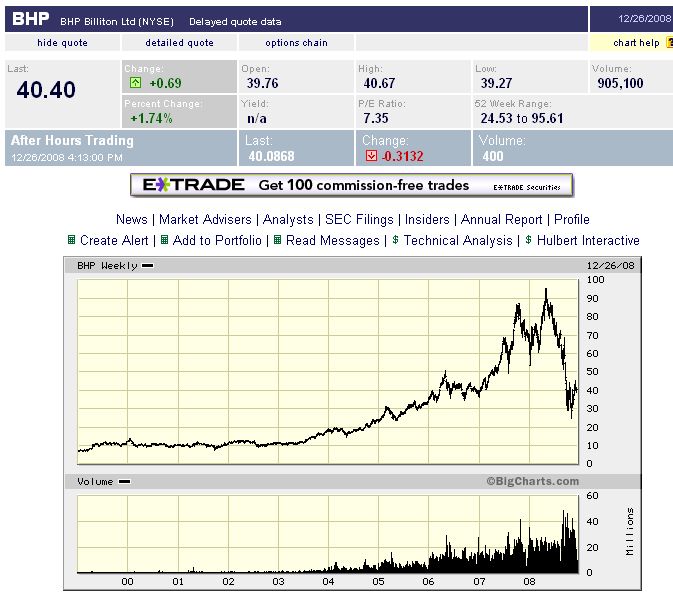Click the Volume legend line marker

[124, 482]
